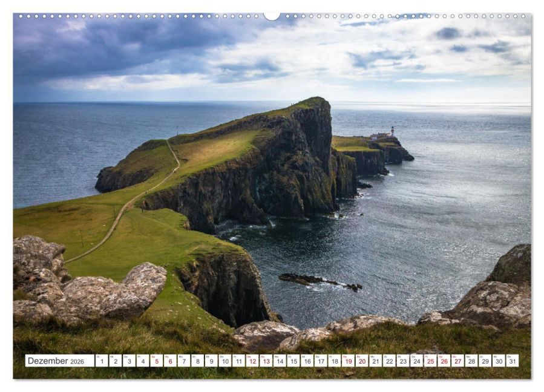The height and width of the screenshot is (392, 544).
Task: Click the day 6 calendar cell
Action: click(x=170, y=361)
